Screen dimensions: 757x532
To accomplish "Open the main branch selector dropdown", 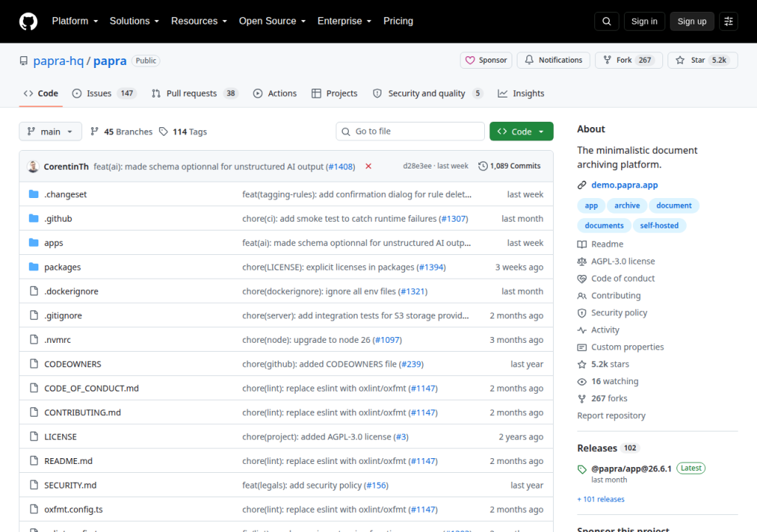I will click(x=50, y=132).
